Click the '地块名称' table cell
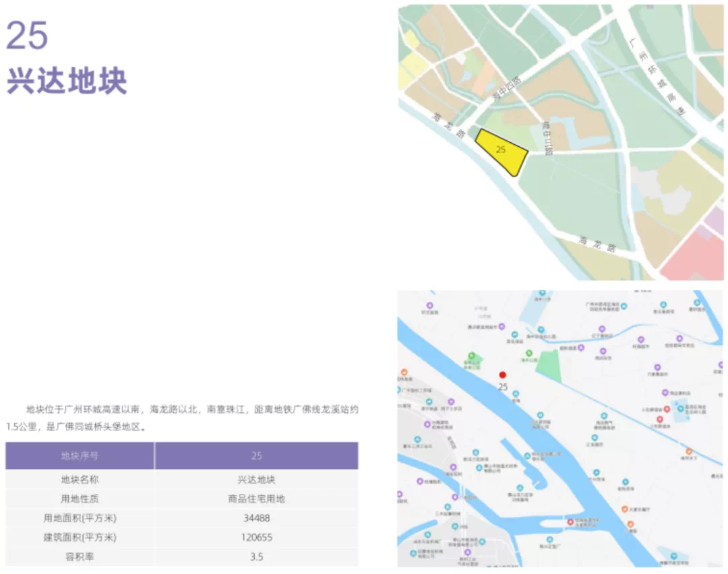Viewport: 728px width, 574px height. tap(80, 479)
